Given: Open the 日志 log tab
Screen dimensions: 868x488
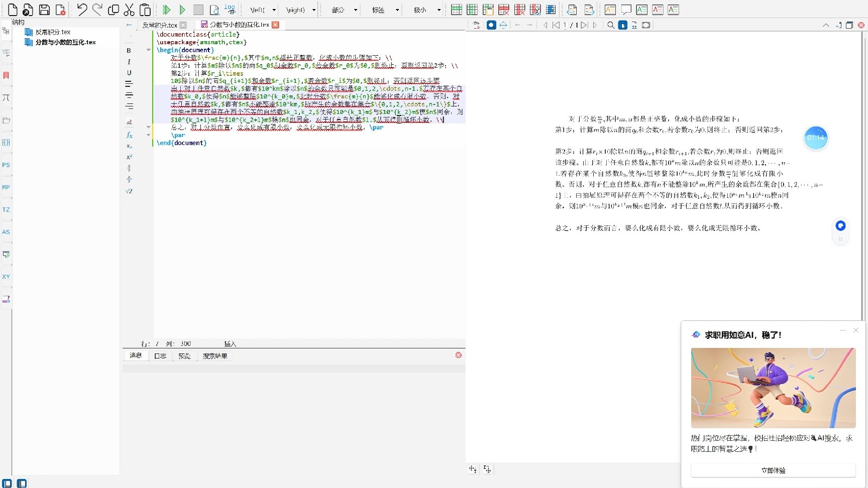Looking at the screenshot, I should tap(160, 355).
